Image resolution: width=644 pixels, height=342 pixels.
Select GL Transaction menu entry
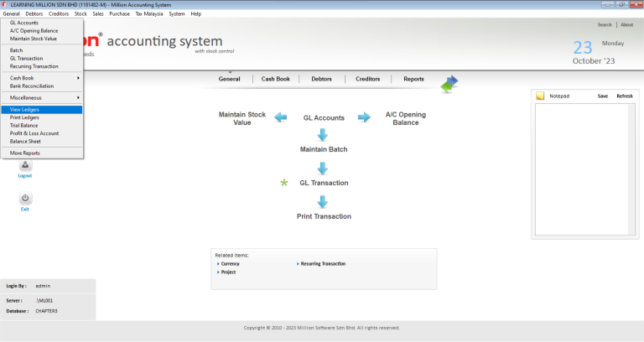point(42,59)
